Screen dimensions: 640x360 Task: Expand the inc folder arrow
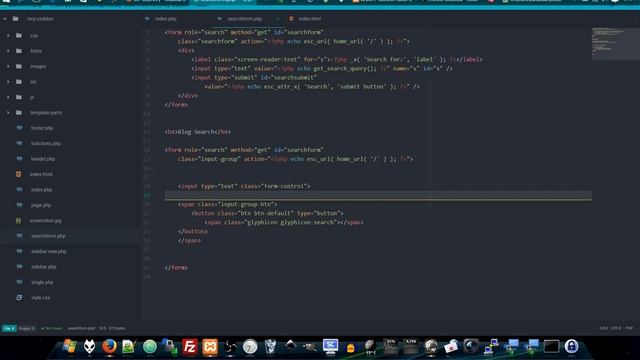(8, 82)
